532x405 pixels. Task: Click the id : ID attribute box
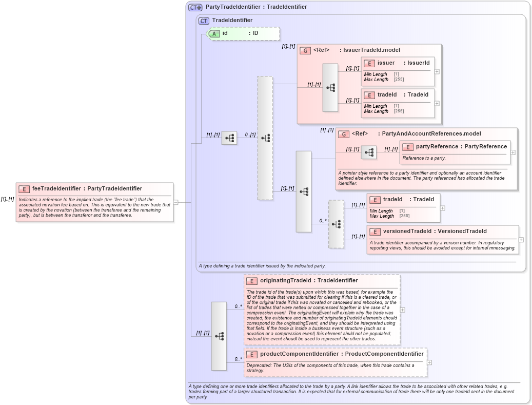click(244, 33)
